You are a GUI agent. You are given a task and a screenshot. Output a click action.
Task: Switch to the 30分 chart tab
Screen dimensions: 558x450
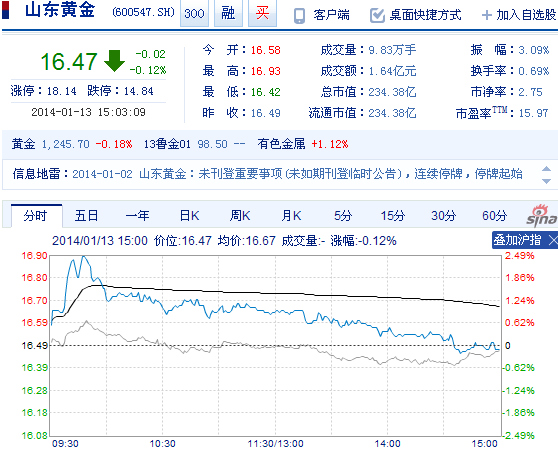[x=443, y=216]
